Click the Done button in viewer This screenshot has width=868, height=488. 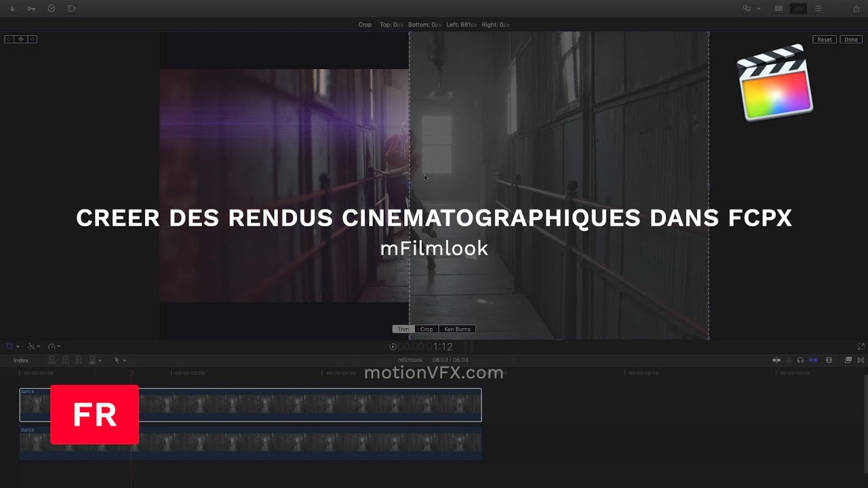point(851,40)
